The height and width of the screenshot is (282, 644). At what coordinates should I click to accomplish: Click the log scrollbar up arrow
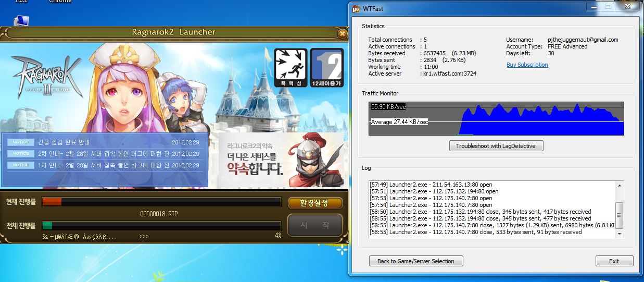tap(620, 186)
